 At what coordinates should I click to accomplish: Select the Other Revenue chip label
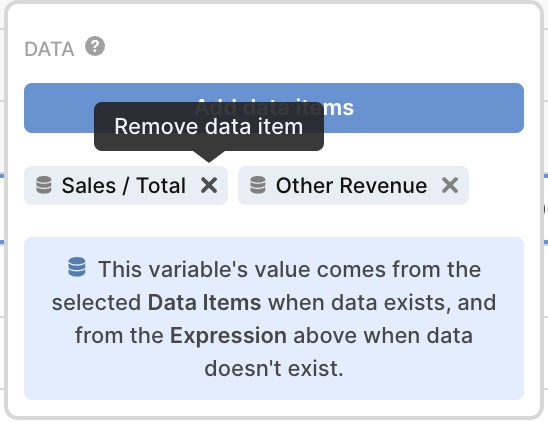pyautogui.click(x=351, y=185)
